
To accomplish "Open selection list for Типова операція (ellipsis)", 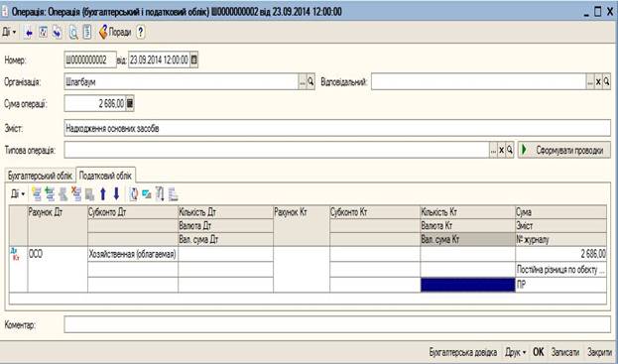I will point(493,150).
